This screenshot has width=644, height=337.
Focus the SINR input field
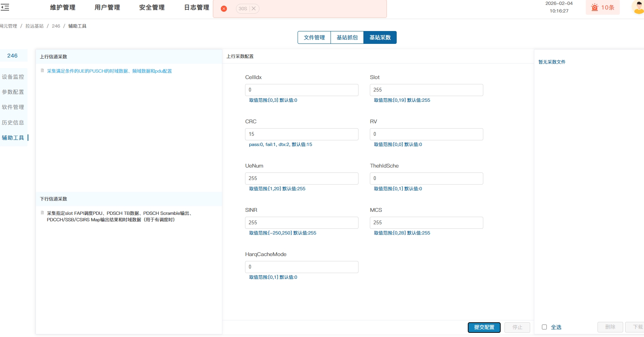pos(301,223)
